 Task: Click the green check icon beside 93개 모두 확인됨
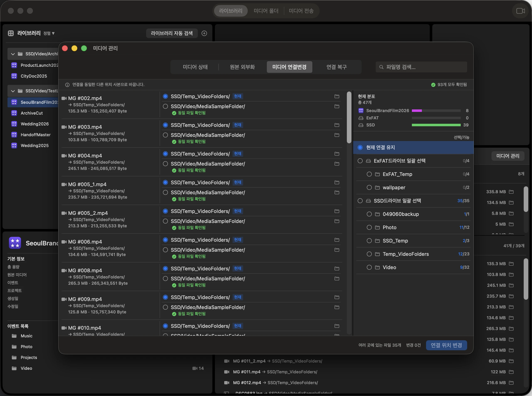coord(433,85)
